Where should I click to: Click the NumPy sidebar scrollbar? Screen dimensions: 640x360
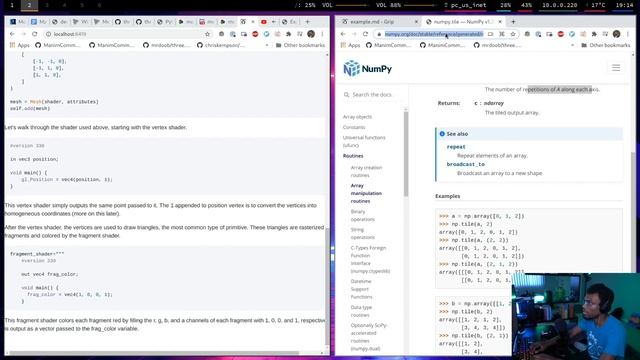click(406, 153)
